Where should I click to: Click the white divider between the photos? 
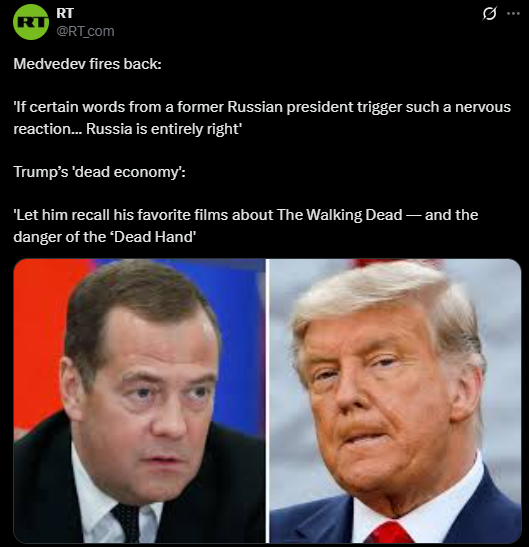(x=267, y=400)
